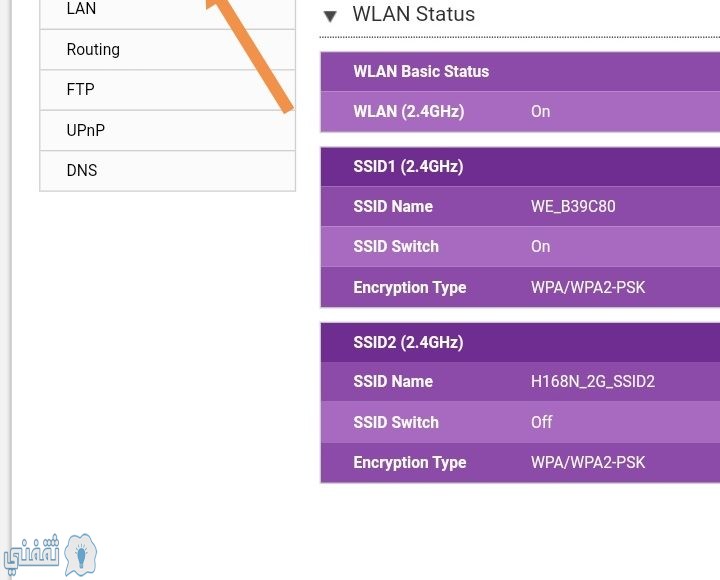Image resolution: width=720 pixels, height=580 pixels.
Task: Click the SSID1 (2.4GHz) header row
Action: pos(520,166)
